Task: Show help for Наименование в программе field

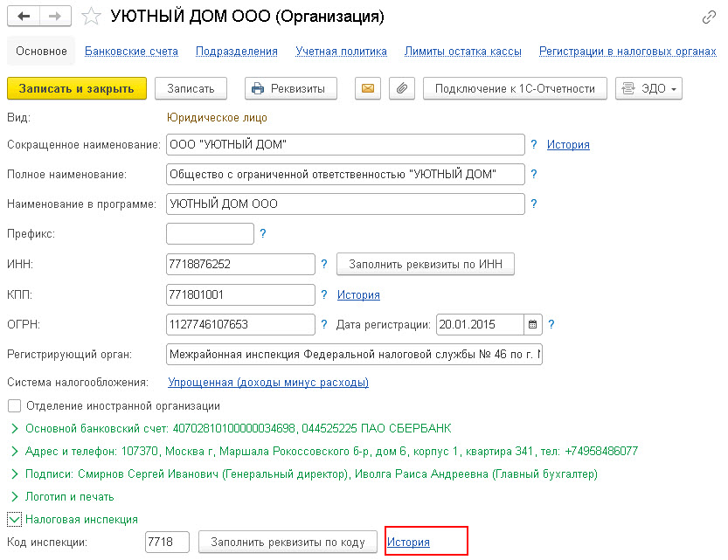Action: pos(534,204)
